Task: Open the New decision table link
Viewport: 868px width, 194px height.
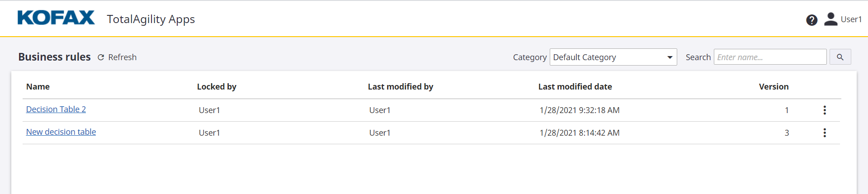Action: [x=61, y=132]
